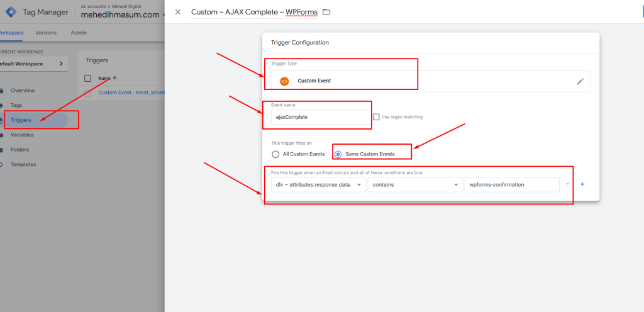Add a condition with the plus button
644x312 pixels.
(582, 184)
